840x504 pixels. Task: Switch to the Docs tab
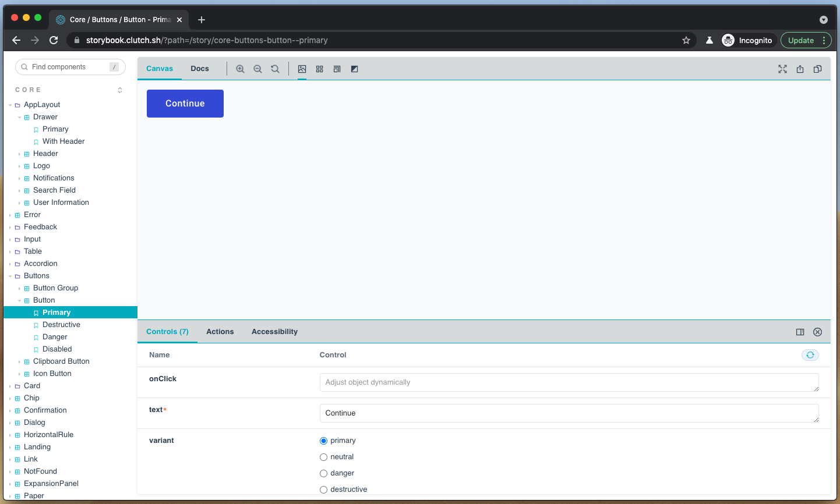click(200, 69)
